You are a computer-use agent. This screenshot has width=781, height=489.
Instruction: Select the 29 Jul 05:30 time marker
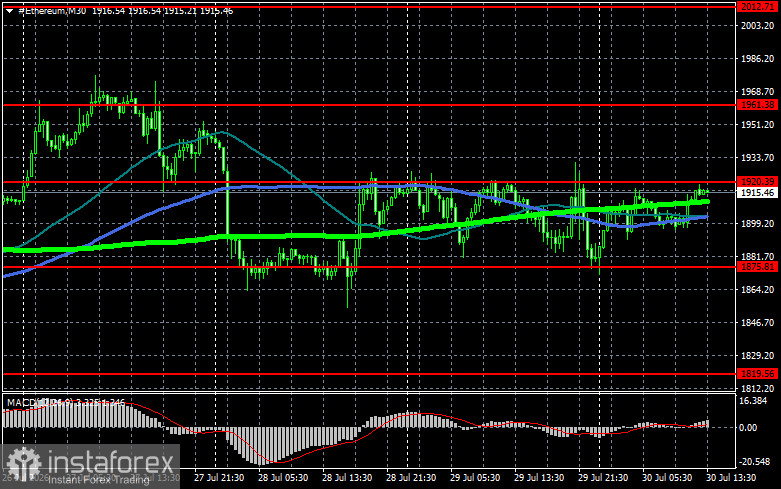coord(475,478)
